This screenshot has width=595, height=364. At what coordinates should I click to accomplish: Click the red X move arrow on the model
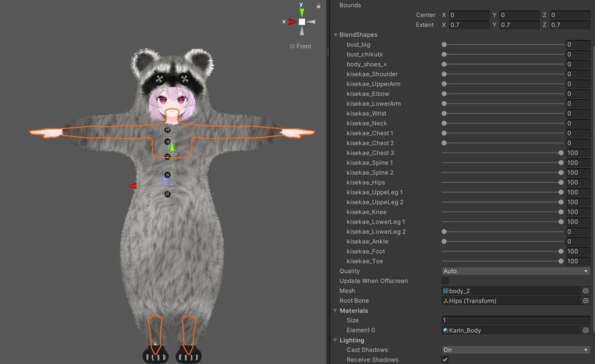[132, 186]
